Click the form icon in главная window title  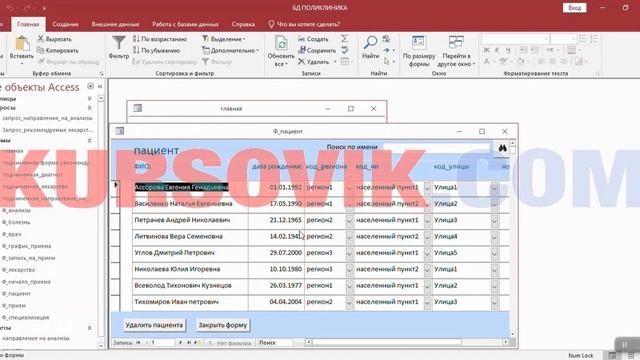pos(138,108)
